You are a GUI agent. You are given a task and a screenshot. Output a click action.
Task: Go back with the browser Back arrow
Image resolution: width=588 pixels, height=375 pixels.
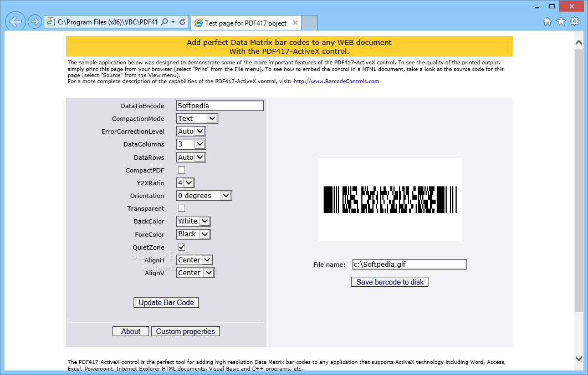pyautogui.click(x=16, y=22)
